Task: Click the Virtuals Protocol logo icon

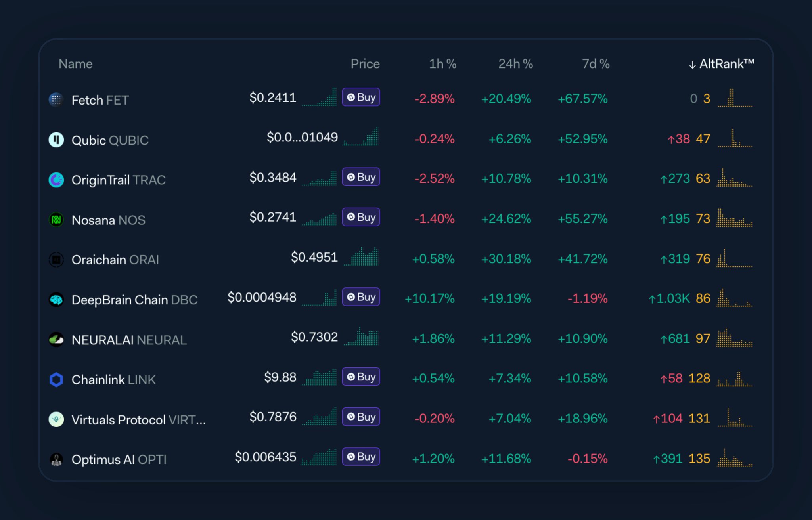Action: pos(56,419)
